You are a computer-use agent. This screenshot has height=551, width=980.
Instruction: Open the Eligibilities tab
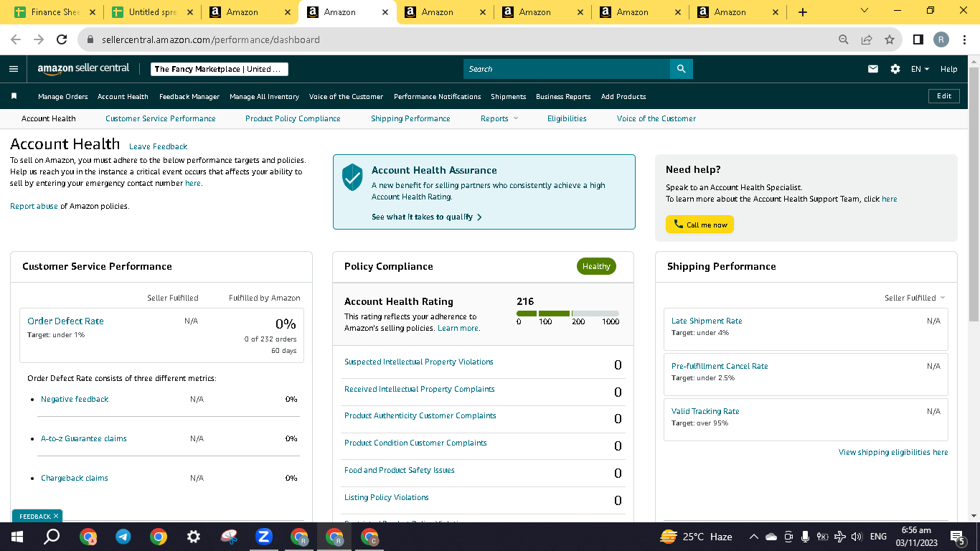pos(567,118)
